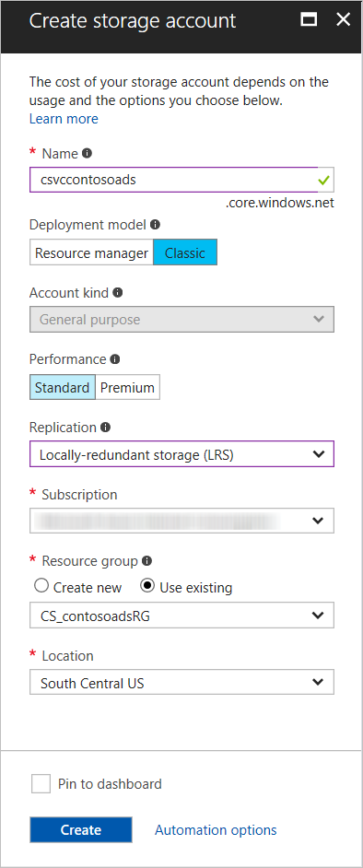Image resolution: width=363 pixels, height=868 pixels.
Task: Click the Create button
Action: [x=81, y=829]
